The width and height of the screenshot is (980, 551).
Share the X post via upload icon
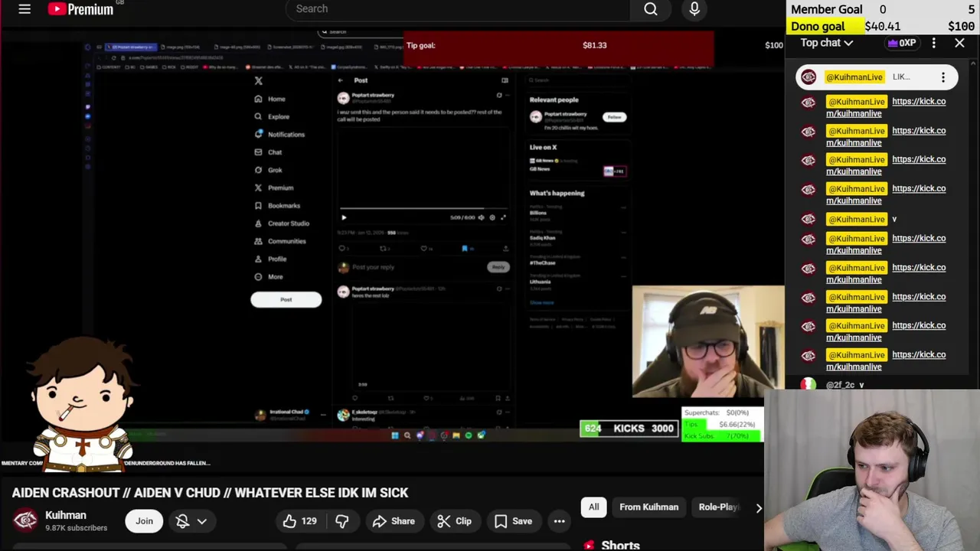click(505, 249)
